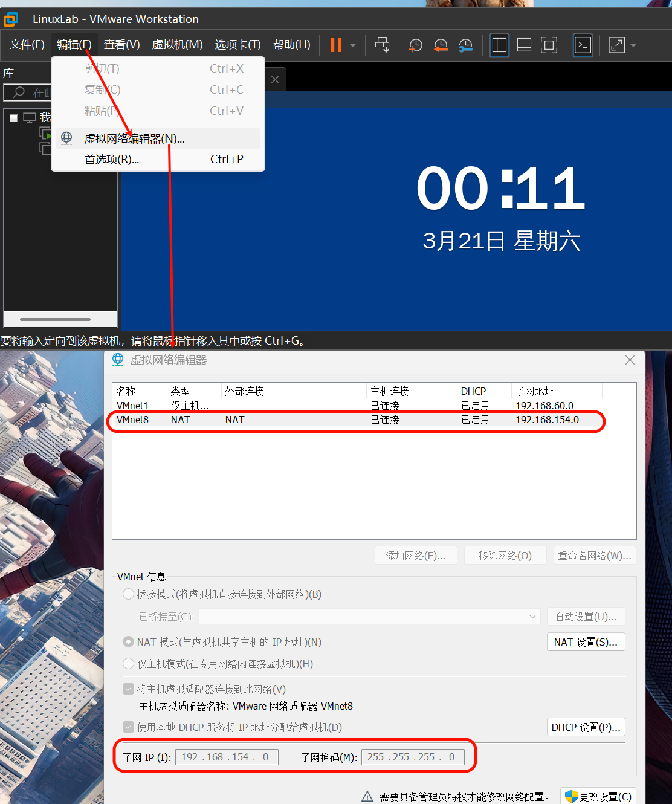The image size is (672, 804).
Task: Toggle 使用本地 DHCP 服务 checkbox
Action: point(128,727)
